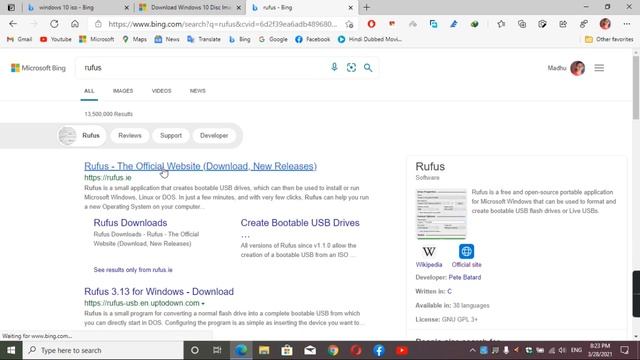This screenshot has height=360, width=640.
Task: Open the Favorites toolbar star icon
Action: (501, 24)
